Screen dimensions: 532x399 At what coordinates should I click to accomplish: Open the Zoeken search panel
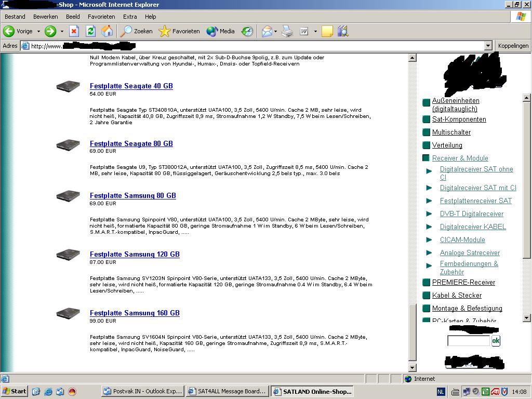137,31
